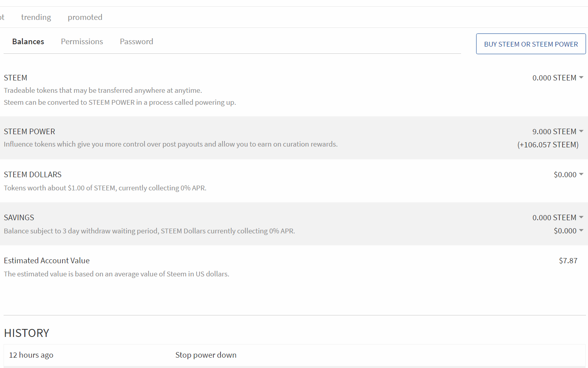Click the Stop power down history entry
This screenshot has width=588, height=368.
(206, 355)
